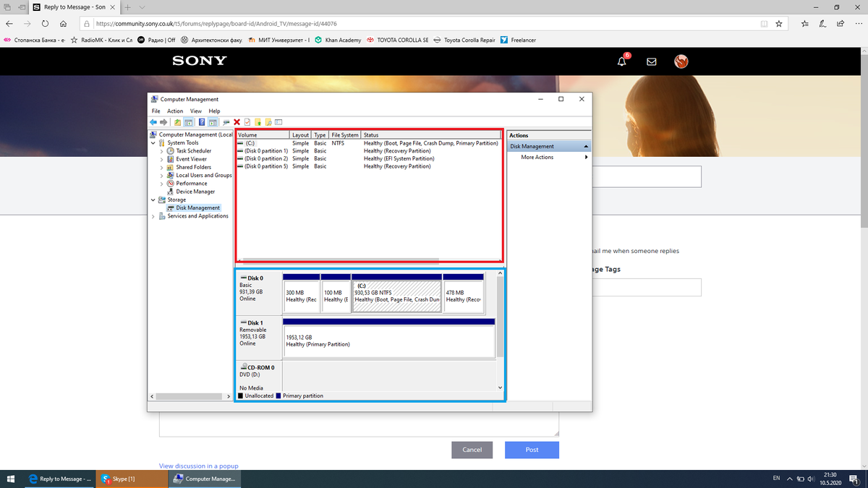The height and width of the screenshot is (488, 868).
Task: Click the blue Help toolbar icon
Action: click(202, 122)
